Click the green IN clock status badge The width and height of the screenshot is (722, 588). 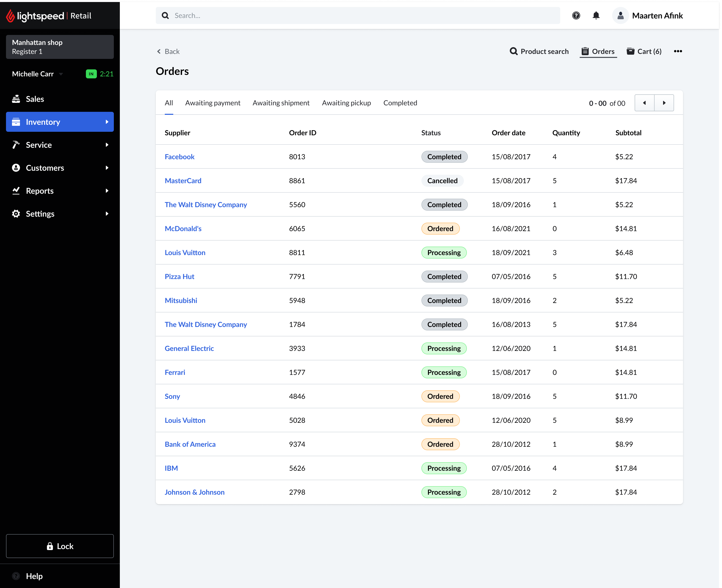point(91,74)
